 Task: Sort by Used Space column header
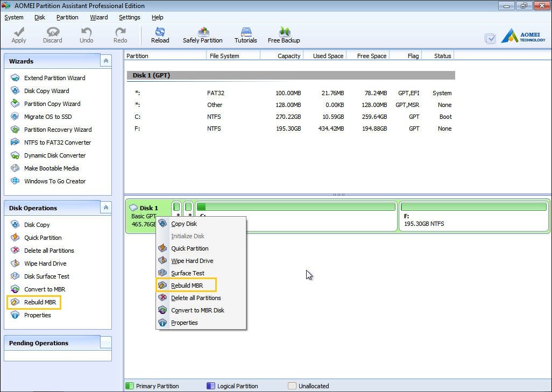pos(325,55)
